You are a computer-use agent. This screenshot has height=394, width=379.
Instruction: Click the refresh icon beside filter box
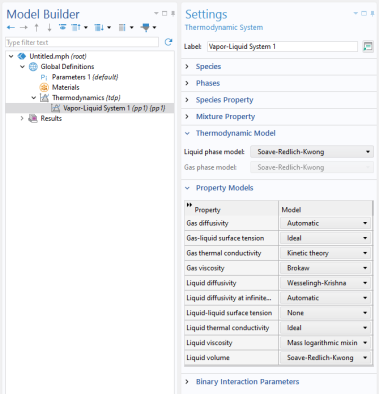click(x=168, y=42)
